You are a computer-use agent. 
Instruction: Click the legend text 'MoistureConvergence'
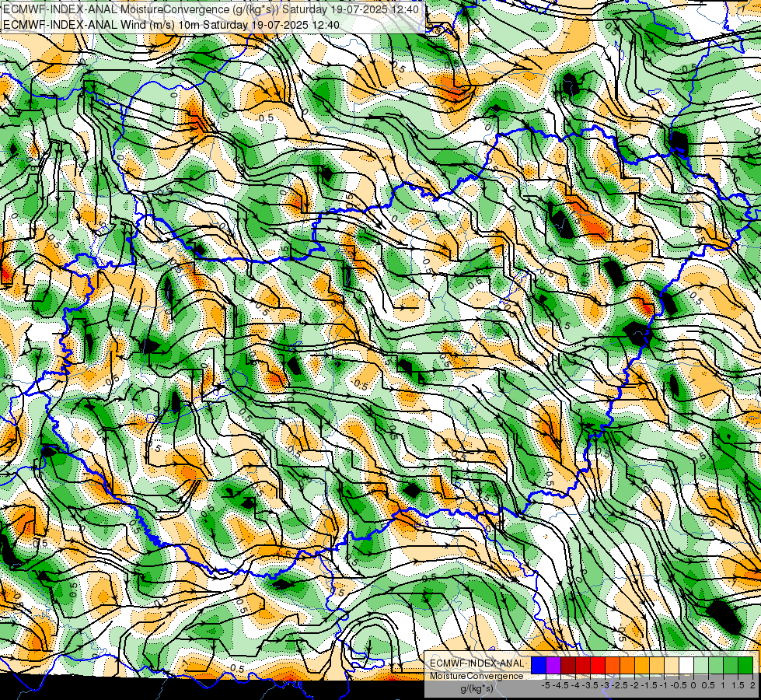click(476, 676)
